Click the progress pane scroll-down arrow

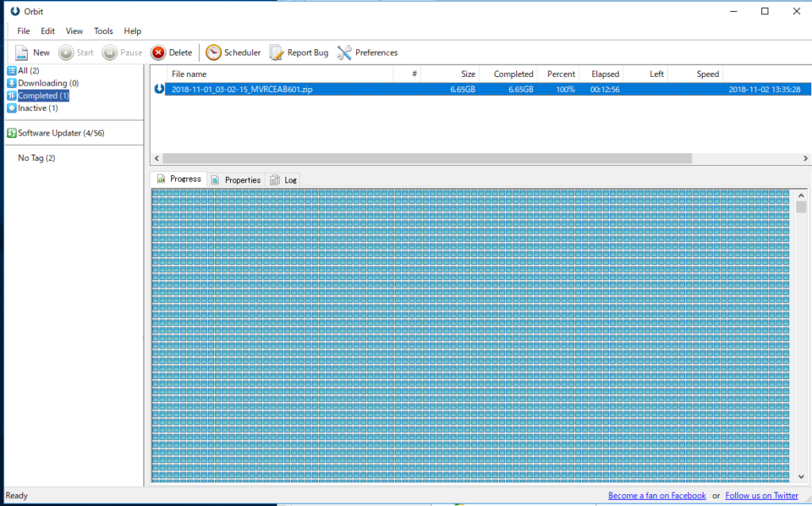801,477
